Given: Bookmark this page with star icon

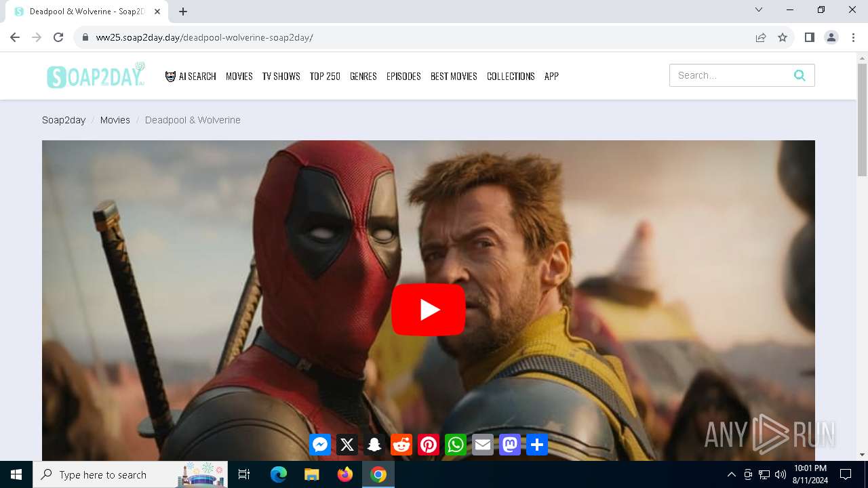Looking at the screenshot, I should (783, 37).
